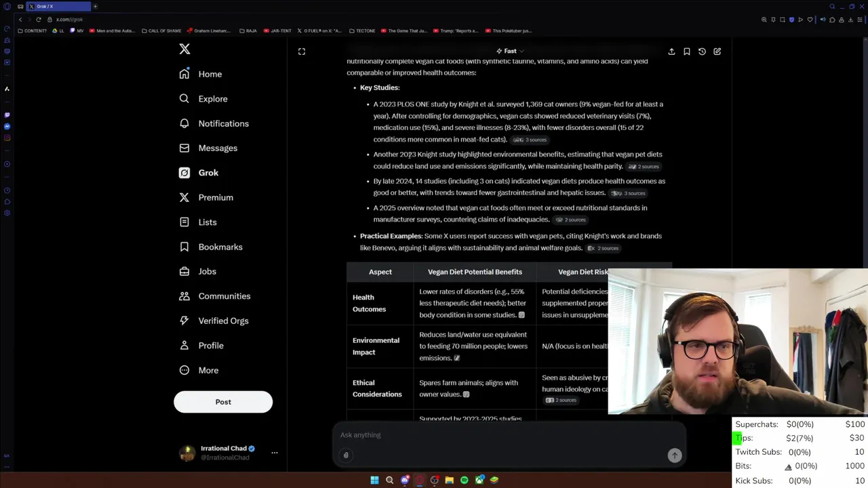The width and height of the screenshot is (868, 488).
Task: Open Trump: 'Reports a... bookmark
Action: 455,30
